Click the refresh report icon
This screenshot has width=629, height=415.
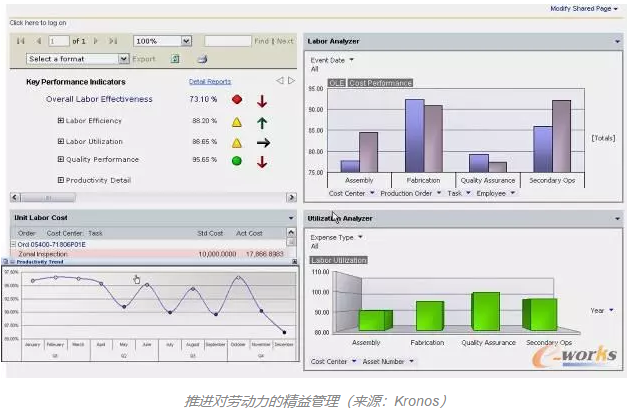[x=175, y=59]
